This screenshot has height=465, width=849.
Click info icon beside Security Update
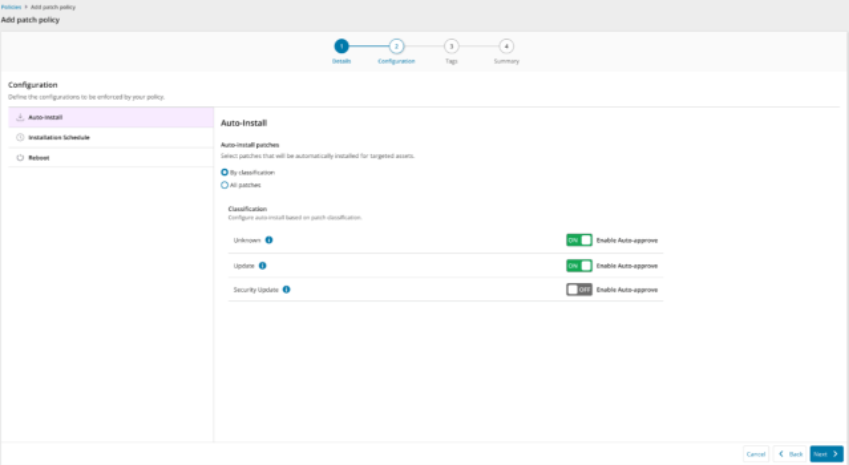(x=287, y=289)
